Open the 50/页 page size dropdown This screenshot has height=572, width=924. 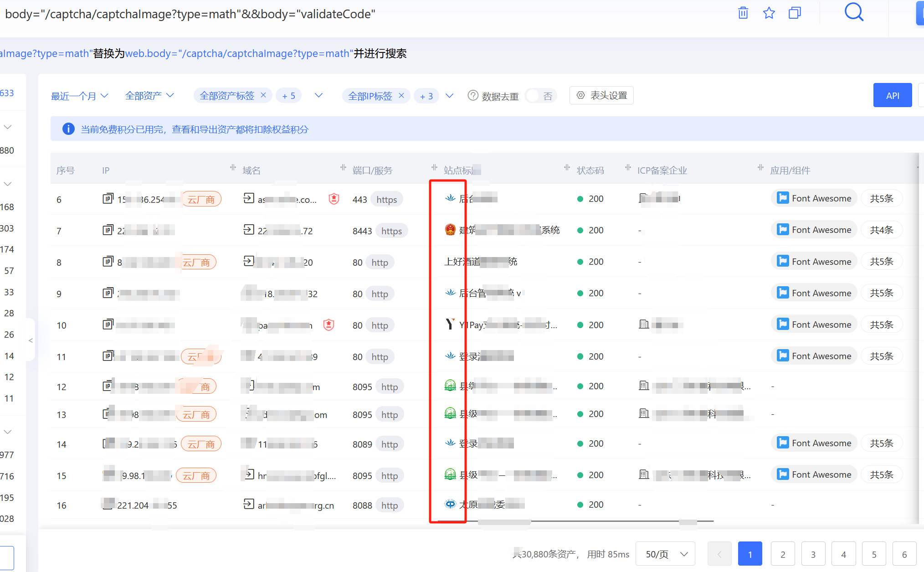coord(665,554)
